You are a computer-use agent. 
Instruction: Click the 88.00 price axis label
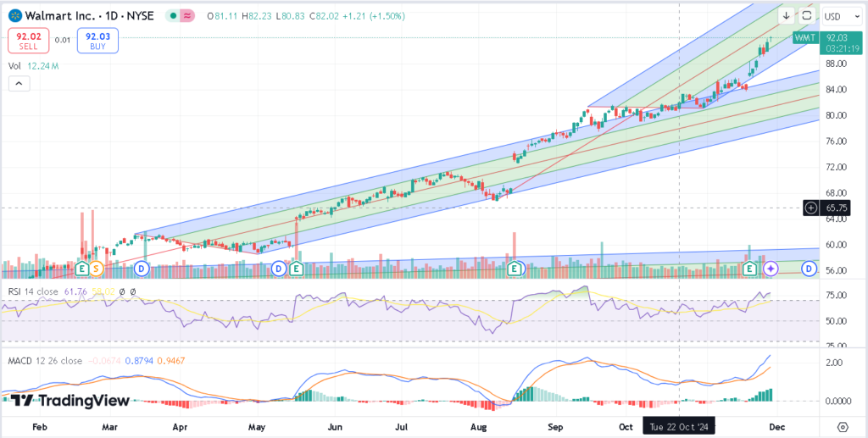pyautogui.click(x=835, y=64)
